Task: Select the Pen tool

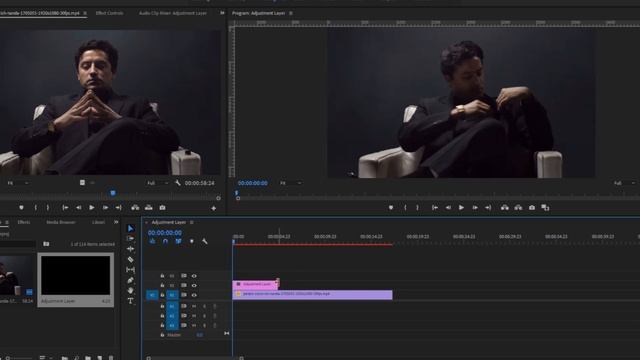Action: coord(130,280)
